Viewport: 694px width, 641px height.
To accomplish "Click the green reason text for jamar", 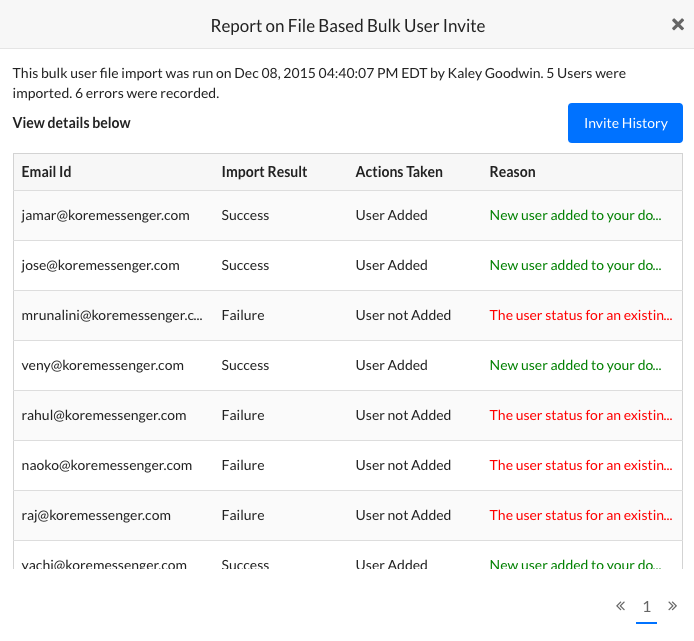I will [x=575, y=215].
